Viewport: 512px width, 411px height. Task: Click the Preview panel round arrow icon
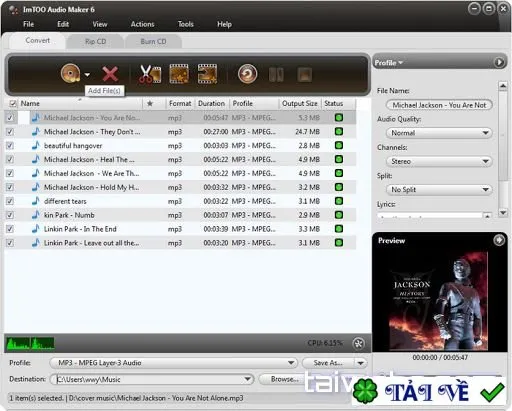click(499, 240)
